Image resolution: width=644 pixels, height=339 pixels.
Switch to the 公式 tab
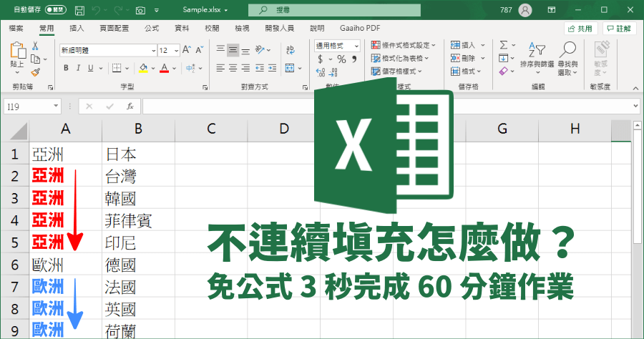(152, 29)
